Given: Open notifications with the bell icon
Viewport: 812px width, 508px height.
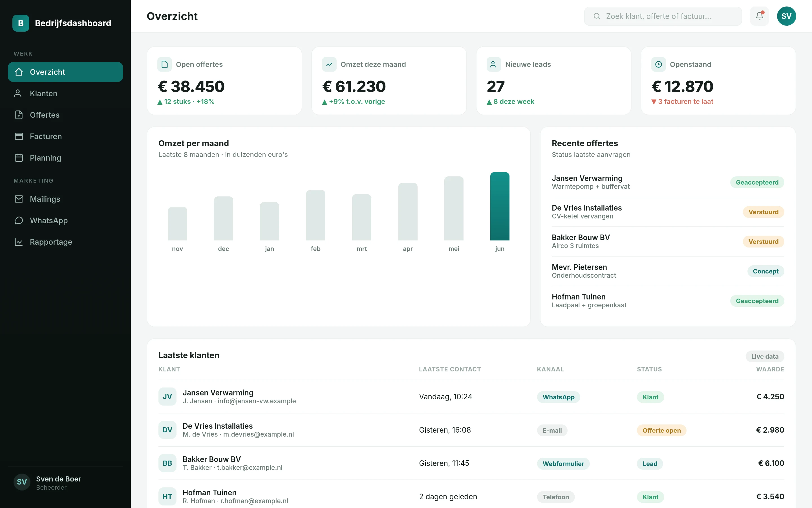Looking at the screenshot, I should (x=760, y=16).
